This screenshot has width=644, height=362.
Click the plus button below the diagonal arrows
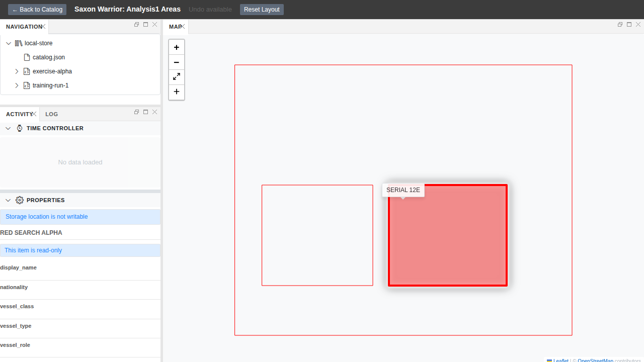(176, 92)
